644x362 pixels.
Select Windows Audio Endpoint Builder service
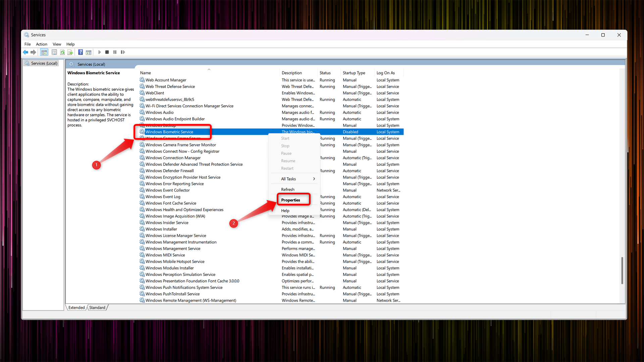[175, 119]
